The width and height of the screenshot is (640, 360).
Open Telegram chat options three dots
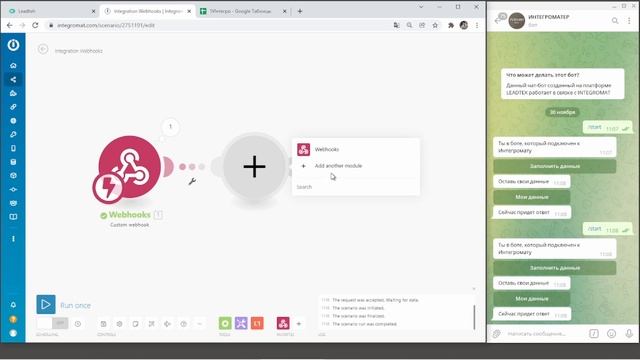pos(629,20)
